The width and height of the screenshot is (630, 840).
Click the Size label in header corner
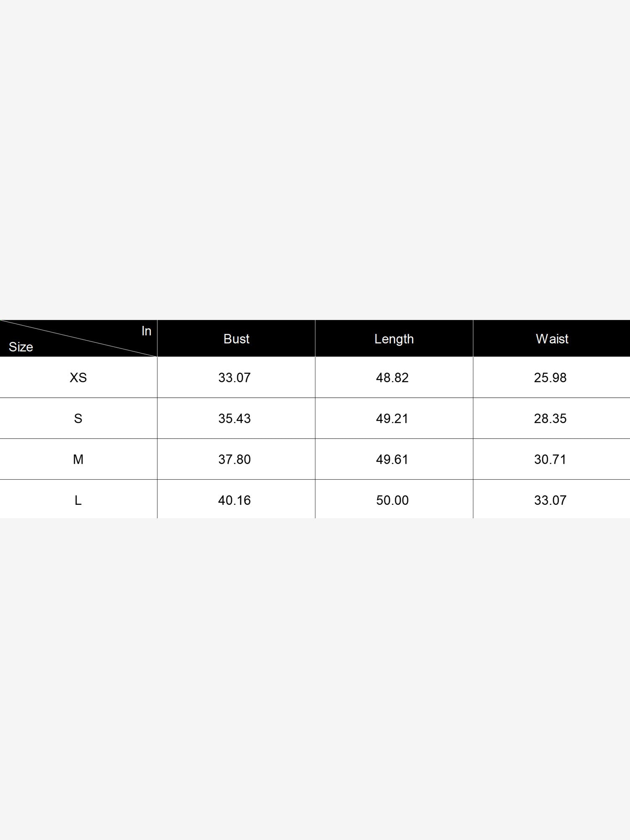(21, 347)
